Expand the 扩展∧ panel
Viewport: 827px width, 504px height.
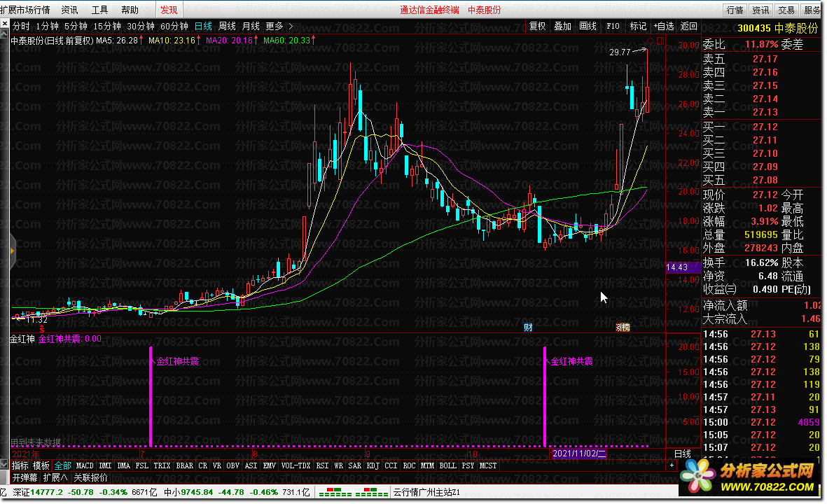tap(55, 477)
